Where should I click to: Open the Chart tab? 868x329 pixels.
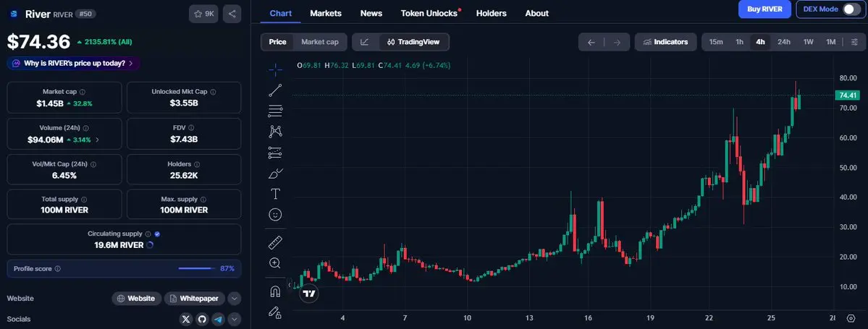point(281,13)
